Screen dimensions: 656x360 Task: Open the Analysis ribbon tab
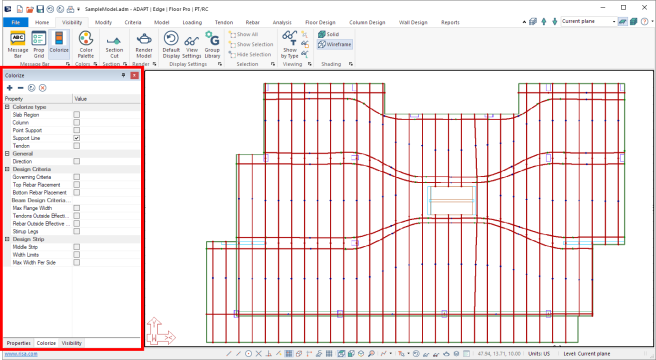pos(282,22)
